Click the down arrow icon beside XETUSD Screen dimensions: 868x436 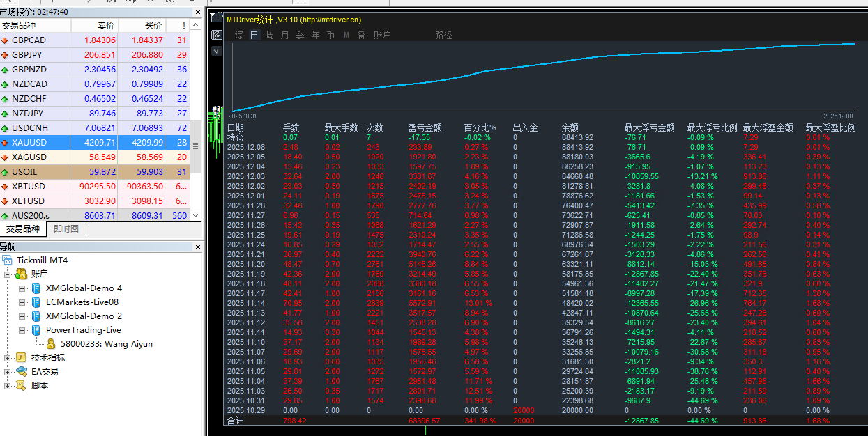pyautogui.click(x=6, y=201)
